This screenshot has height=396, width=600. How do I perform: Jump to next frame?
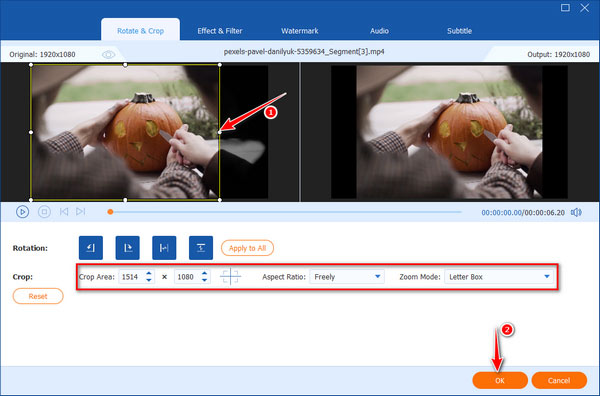[80, 212]
